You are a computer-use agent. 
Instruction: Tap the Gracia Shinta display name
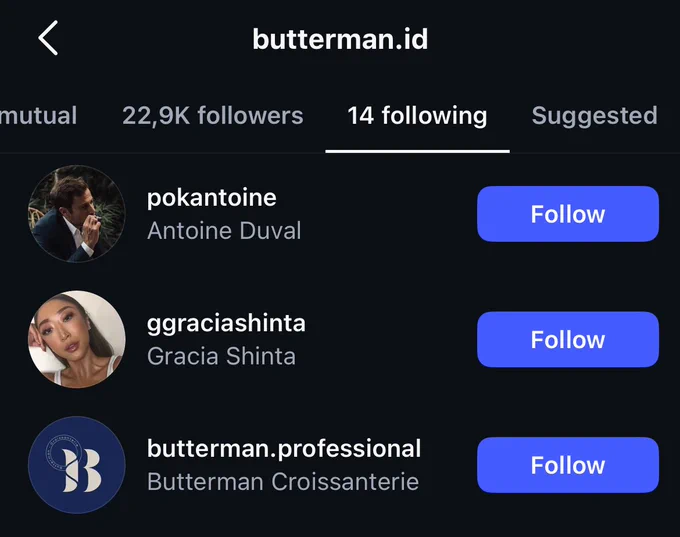221,356
